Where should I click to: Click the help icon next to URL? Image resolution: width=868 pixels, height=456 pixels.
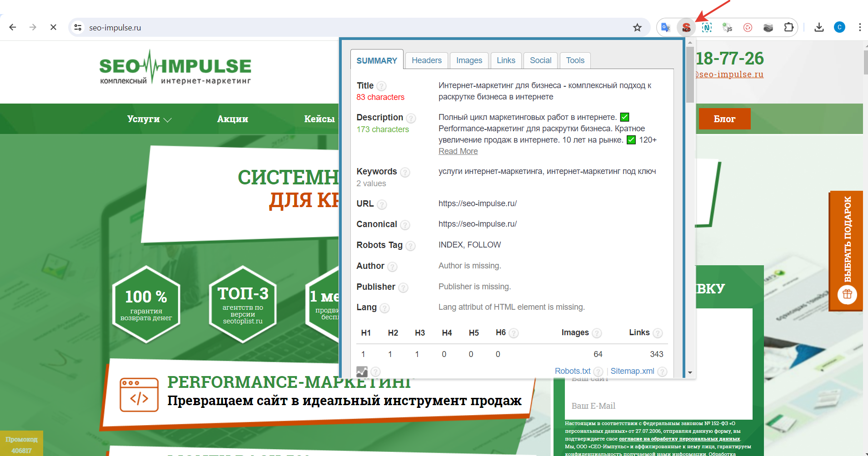tap(382, 204)
